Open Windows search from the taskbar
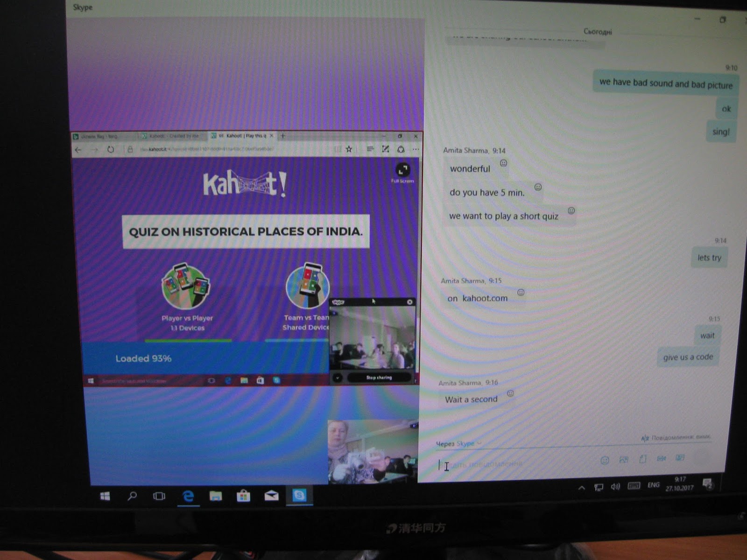The height and width of the screenshot is (560, 747). tap(132, 496)
